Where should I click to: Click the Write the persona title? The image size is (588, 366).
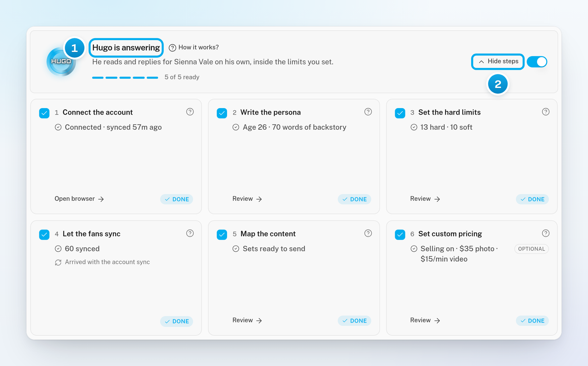(270, 112)
